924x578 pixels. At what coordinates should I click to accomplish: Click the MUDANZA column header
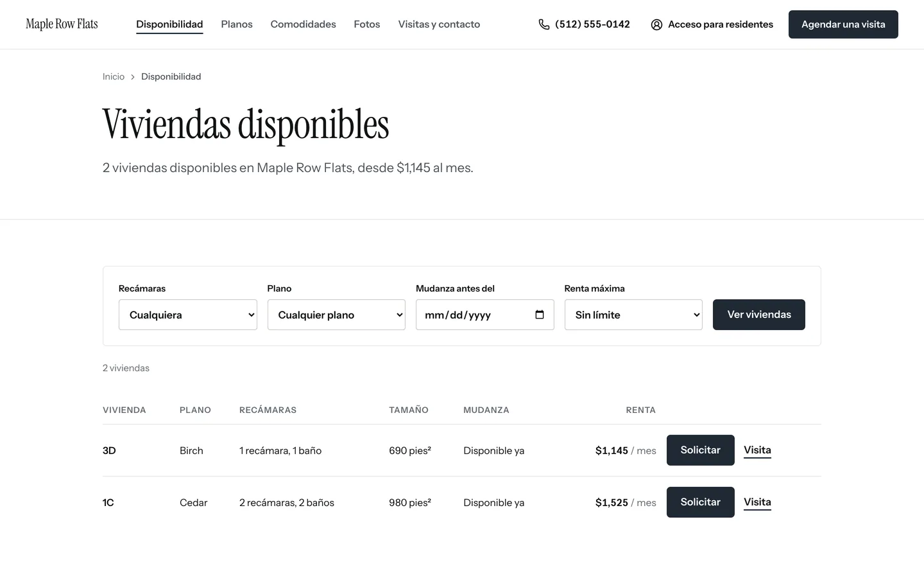[486, 410]
